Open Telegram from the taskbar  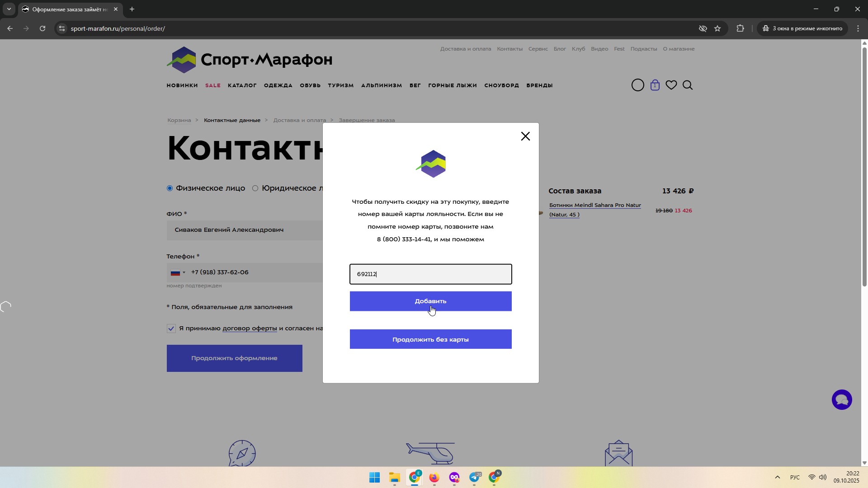coord(474,477)
